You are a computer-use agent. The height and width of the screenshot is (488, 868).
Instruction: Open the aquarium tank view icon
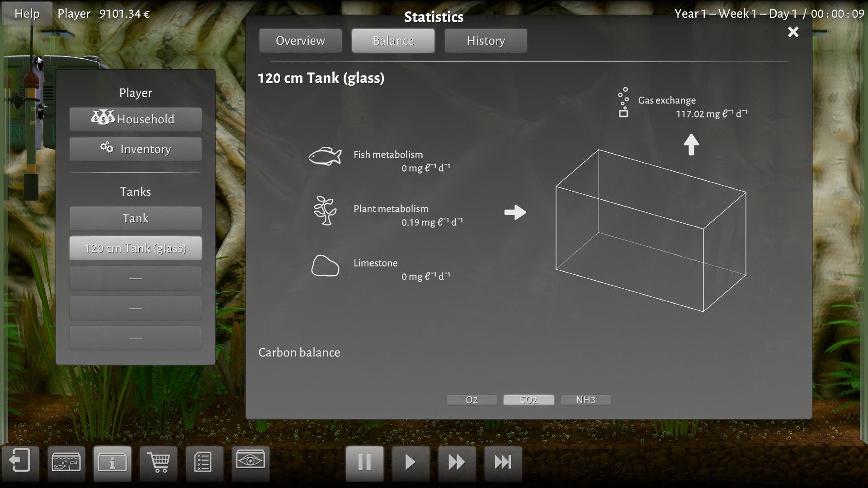66,462
